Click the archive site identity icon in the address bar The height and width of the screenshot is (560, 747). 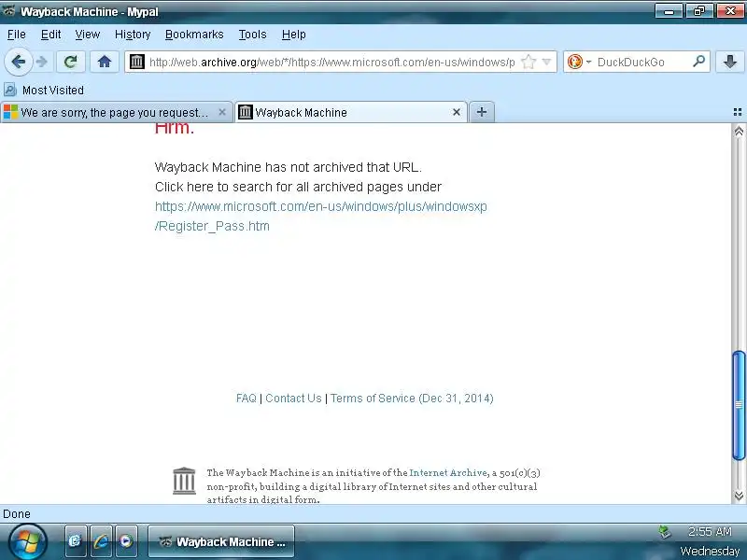click(137, 62)
